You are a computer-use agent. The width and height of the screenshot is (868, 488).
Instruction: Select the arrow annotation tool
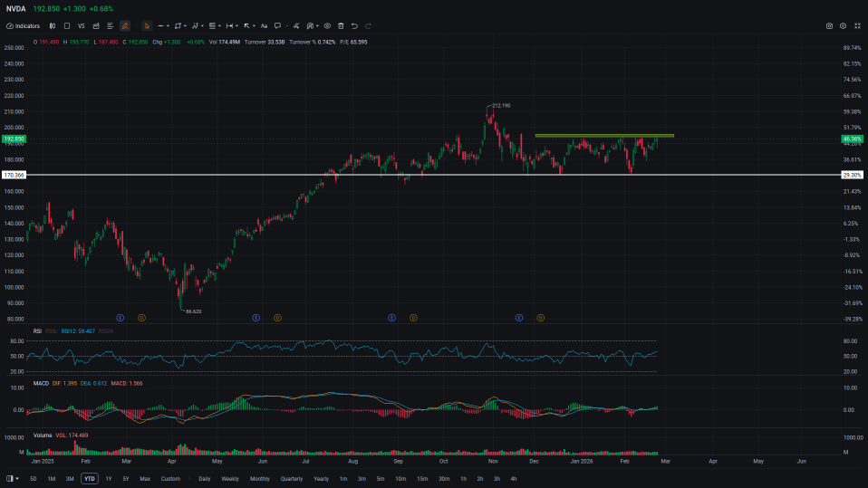pos(246,26)
